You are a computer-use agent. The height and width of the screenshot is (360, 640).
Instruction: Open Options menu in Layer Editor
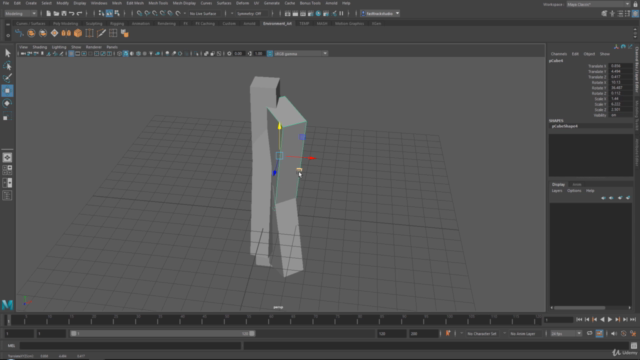point(574,191)
